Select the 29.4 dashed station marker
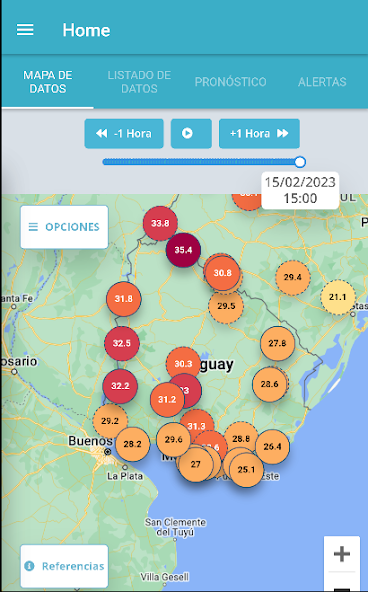This screenshot has height=592, width=368. 293,277
